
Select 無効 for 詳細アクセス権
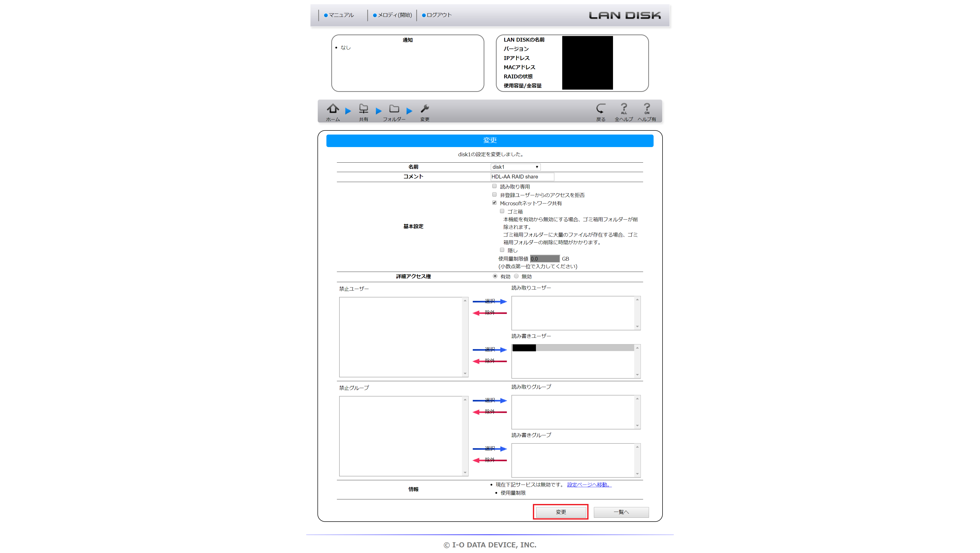(x=516, y=276)
